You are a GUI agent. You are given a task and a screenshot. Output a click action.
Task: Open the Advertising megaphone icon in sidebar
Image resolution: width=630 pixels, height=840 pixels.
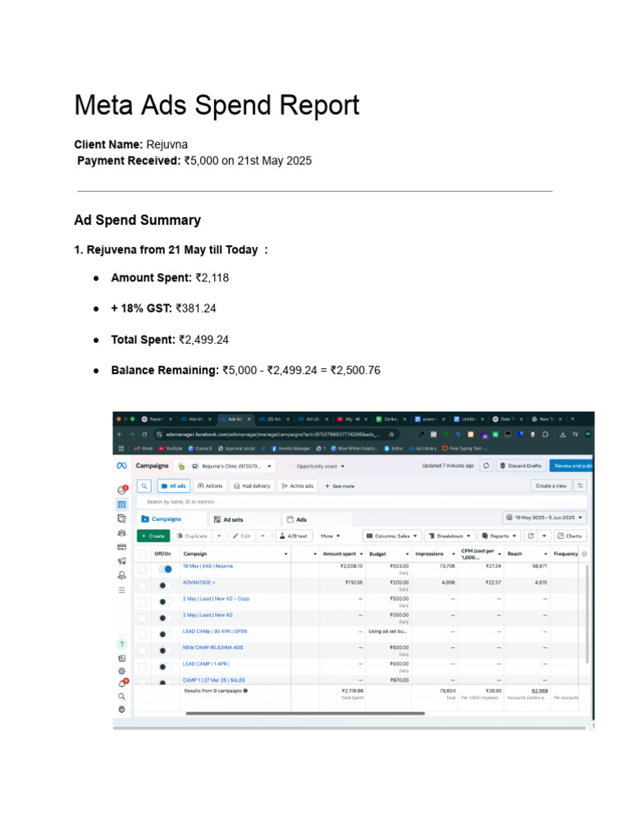pyautogui.click(x=121, y=561)
